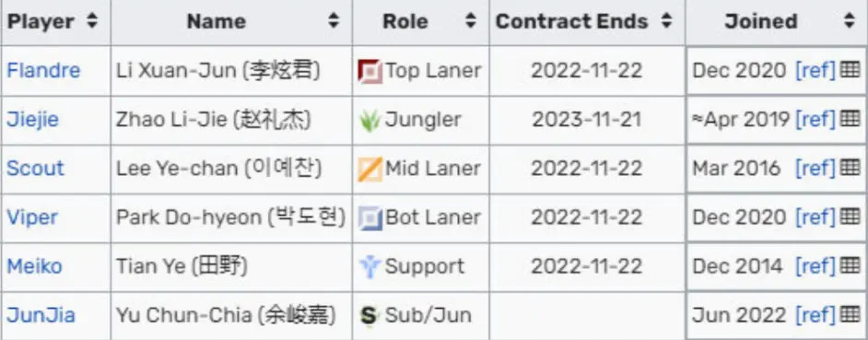Open the Scout player link
Image resolution: width=868 pixels, height=340 pixels.
coord(35,168)
